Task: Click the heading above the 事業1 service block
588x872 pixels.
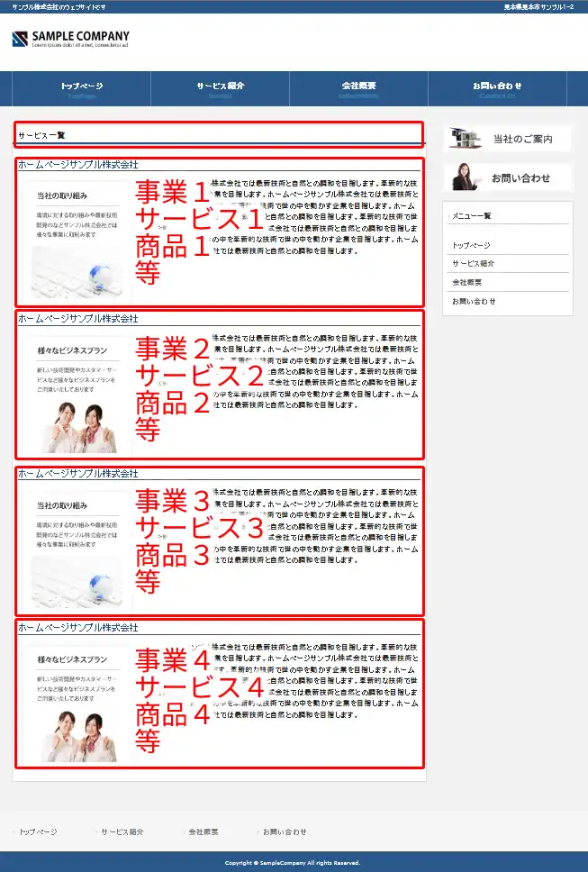Action: click(x=78, y=165)
